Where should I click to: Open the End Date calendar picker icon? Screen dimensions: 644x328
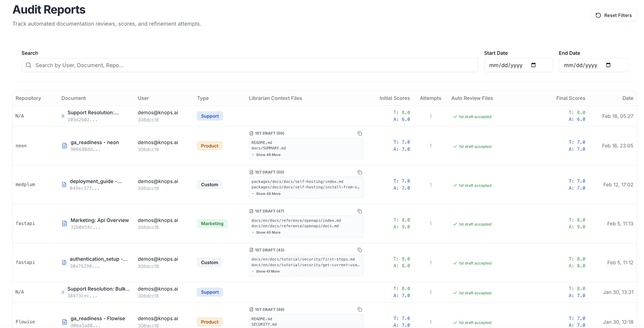coord(608,65)
